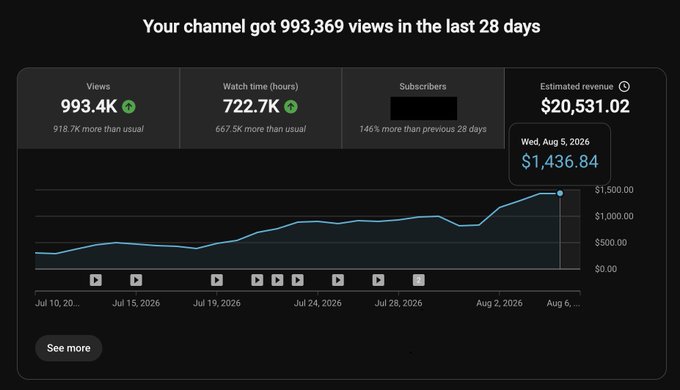Click the truncated Jul 10 date label
Screen dimensions: 680x390
click(x=57, y=303)
